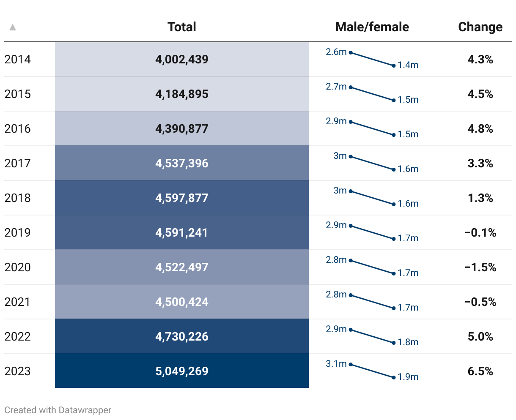This screenshot has width=516, height=420.
Task: Click the 1.9m female dot for 2023
Action: tap(394, 377)
